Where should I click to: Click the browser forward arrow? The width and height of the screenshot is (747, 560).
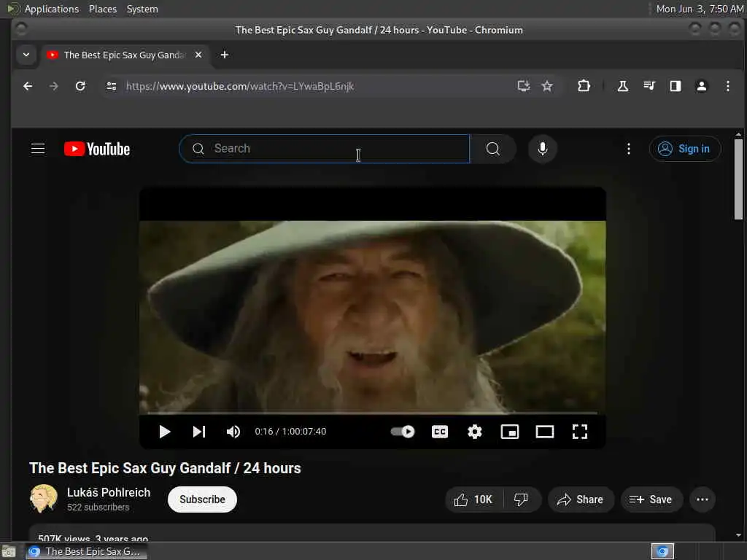pyautogui.click(x=54, y=86)
